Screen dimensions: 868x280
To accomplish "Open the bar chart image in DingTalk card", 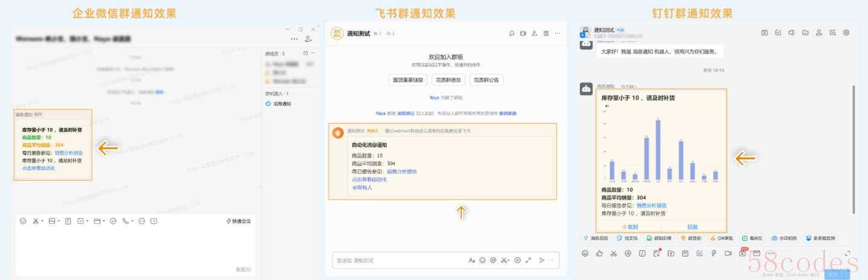I will point(662,143).
